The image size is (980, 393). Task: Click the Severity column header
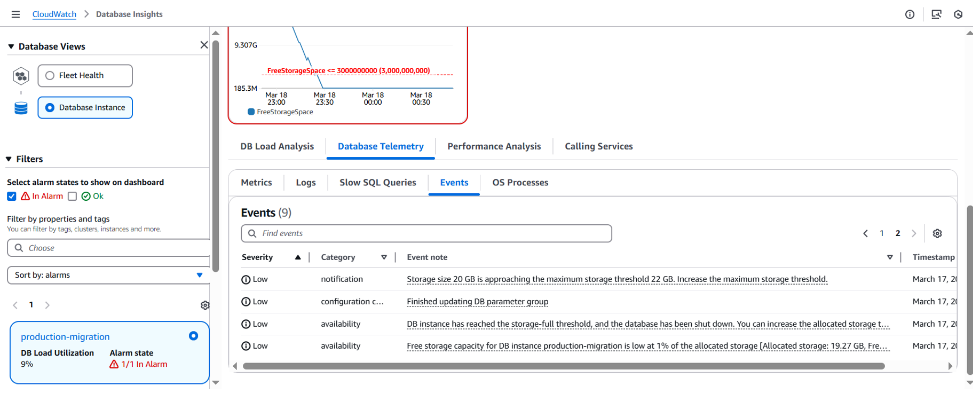[x=257, y=257]
